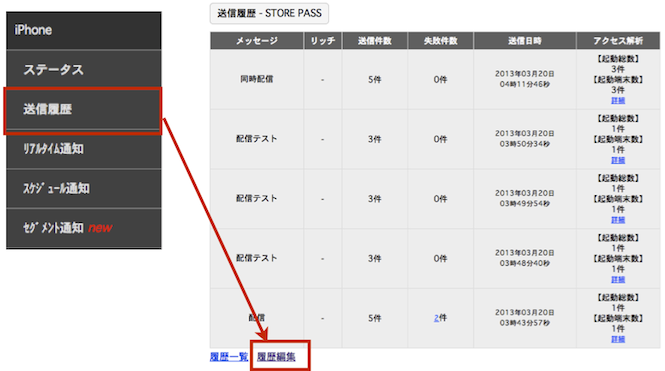This screenshot has width=665, height=371.
Task: Click the 2件 failed count link
Action: point(440,318)
